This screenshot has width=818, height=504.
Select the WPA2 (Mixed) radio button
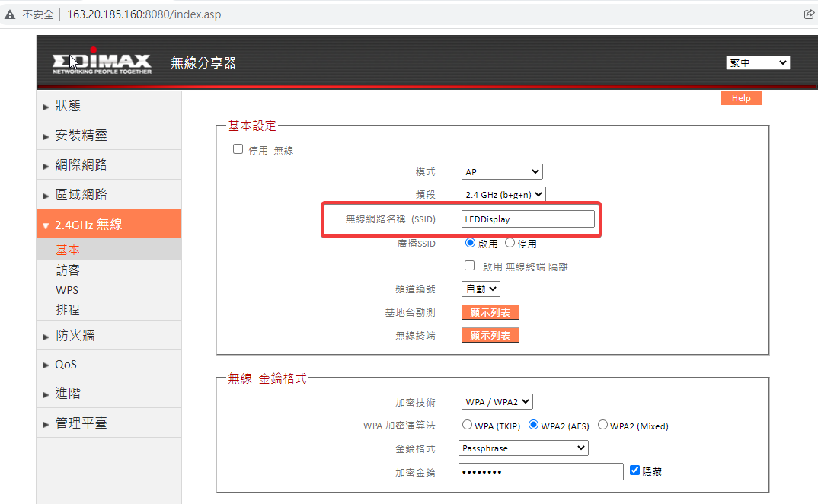pyautogui.click(x=602, y=425)
